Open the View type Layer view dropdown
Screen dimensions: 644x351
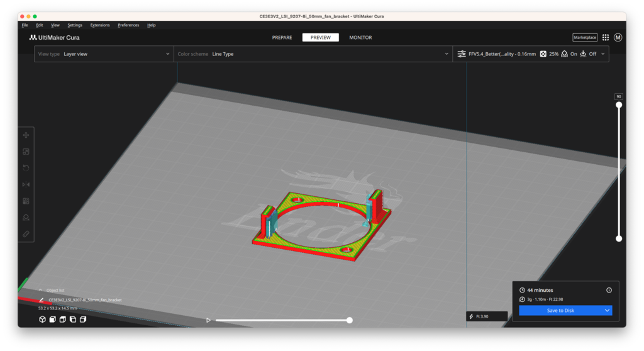(x=104, y=54)
